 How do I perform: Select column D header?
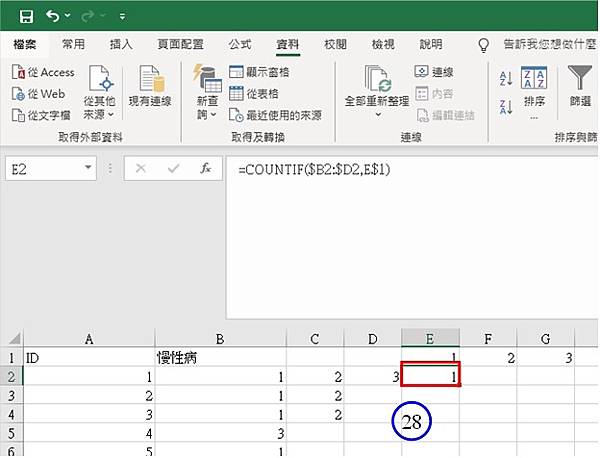373,339
